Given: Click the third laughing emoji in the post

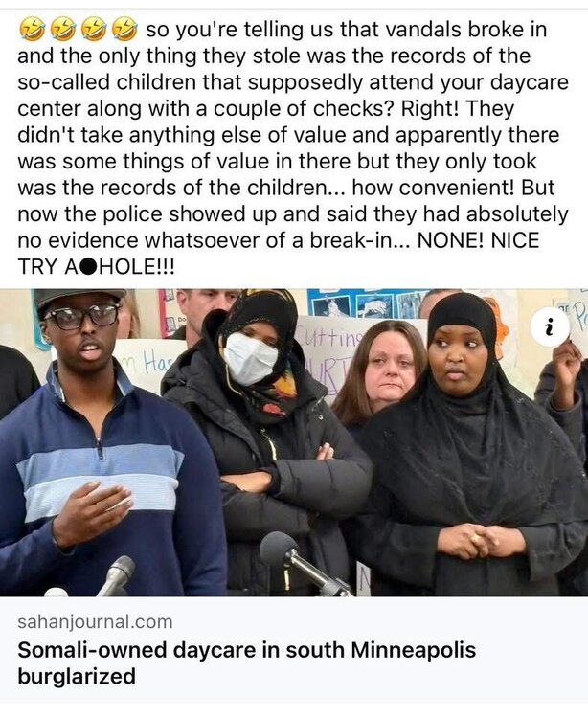Looking at the screenshot, I should click(94, 30).
